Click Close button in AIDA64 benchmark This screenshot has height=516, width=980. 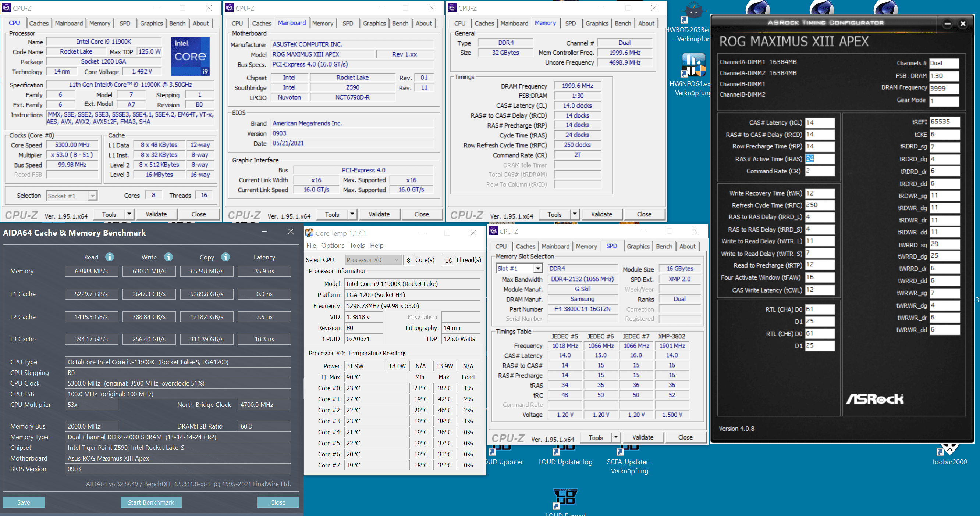[278, 502]
